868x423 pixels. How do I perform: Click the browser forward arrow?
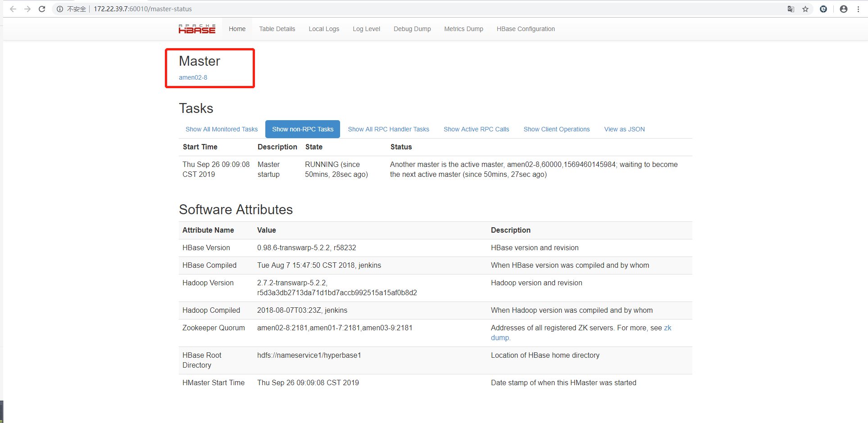tap(27, 9)
